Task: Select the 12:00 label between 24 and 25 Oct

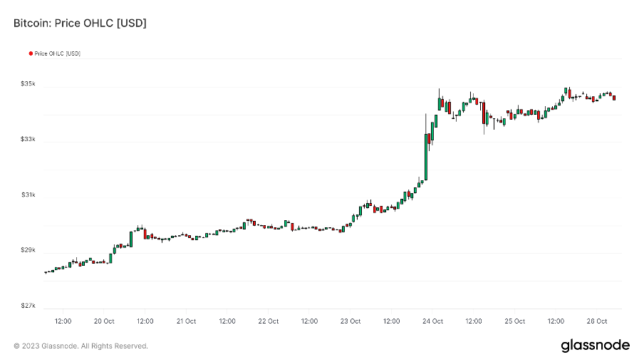Action: pyautogui.click(x=474, y=321)
